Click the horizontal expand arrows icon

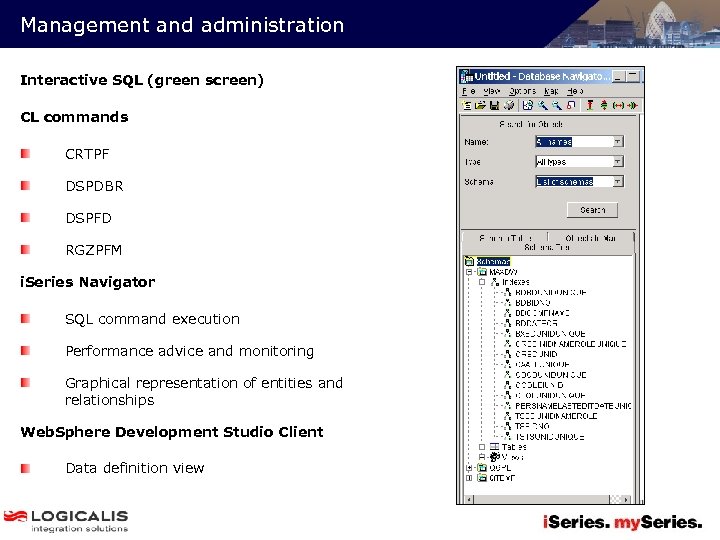click(619, 106)
